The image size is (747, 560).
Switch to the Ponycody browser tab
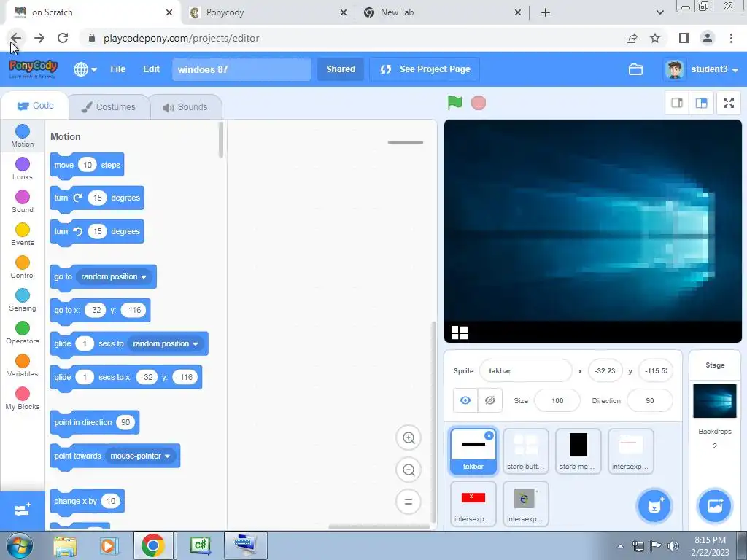[268, 13]
